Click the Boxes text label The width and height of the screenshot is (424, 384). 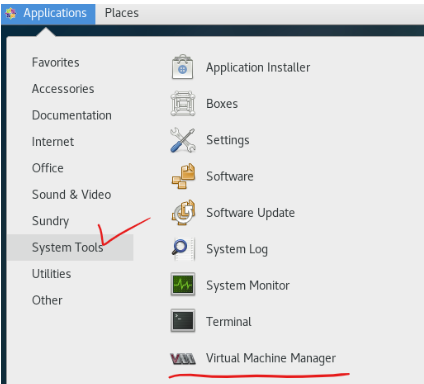(222, 104)
